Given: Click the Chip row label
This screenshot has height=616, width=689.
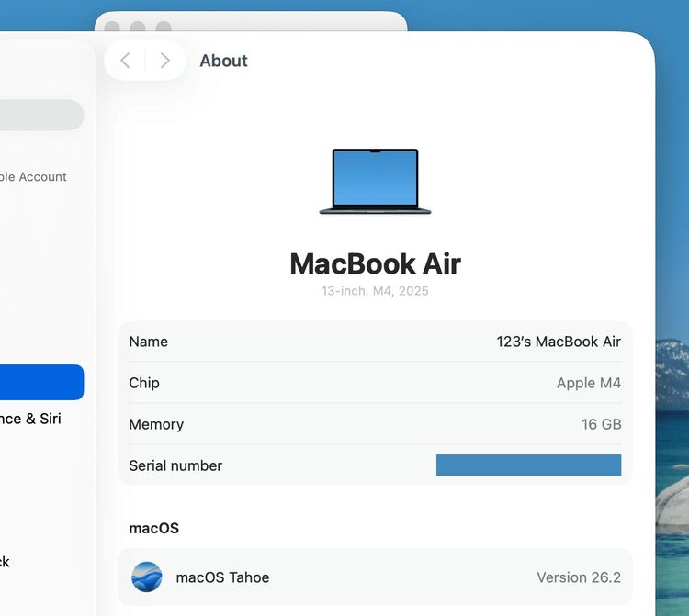Looking at the screenshot, I should pos(144,383).
